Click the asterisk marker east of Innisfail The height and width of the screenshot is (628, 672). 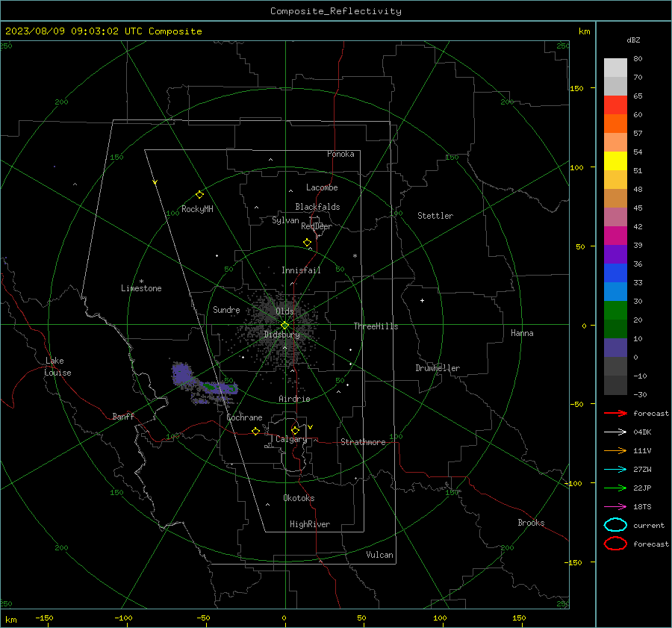pos(355,256)
